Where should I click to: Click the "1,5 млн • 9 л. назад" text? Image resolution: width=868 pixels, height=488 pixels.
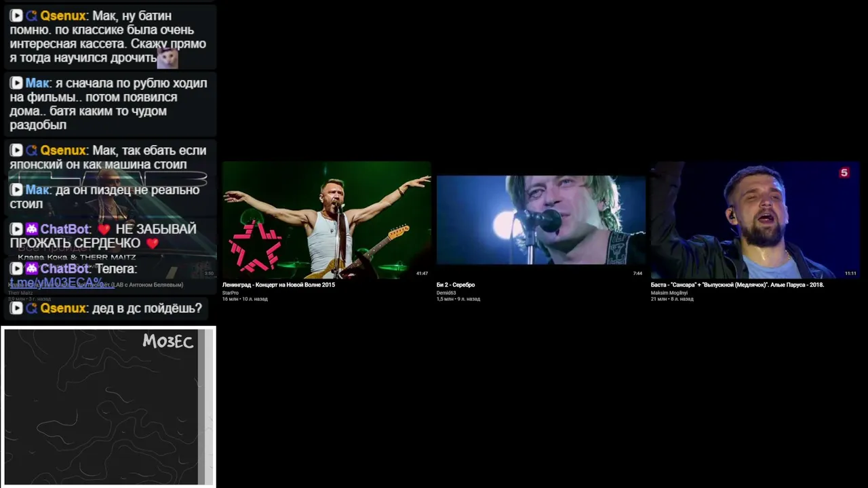458,299
